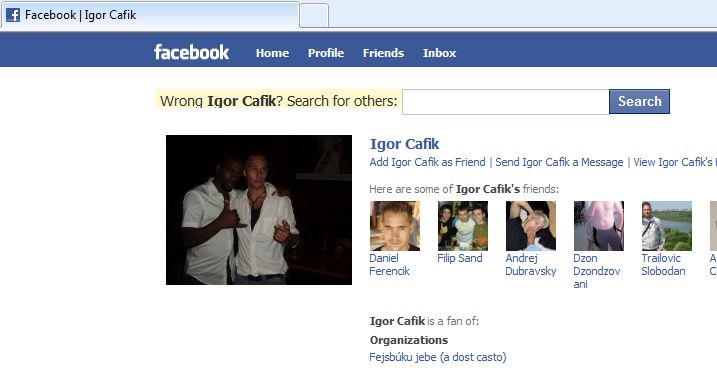
Task: Select the Facebook | Igor Cafik browser tab
Action: [150, 15]
